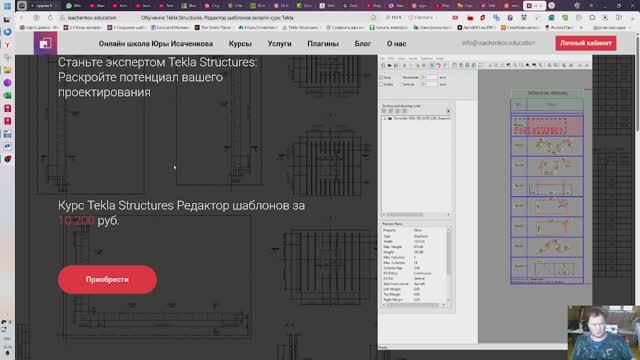Open File menu in Template Editor

pos(382,58)
